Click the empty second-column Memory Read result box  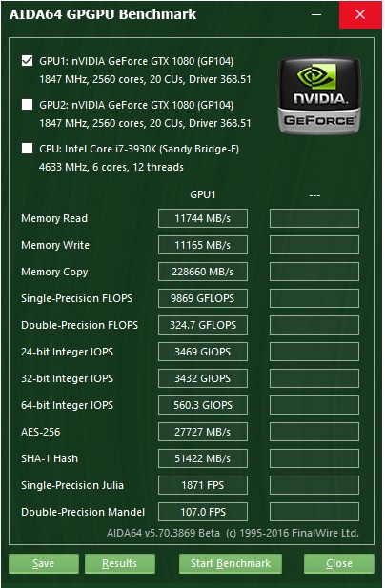[x=314, y=218]
